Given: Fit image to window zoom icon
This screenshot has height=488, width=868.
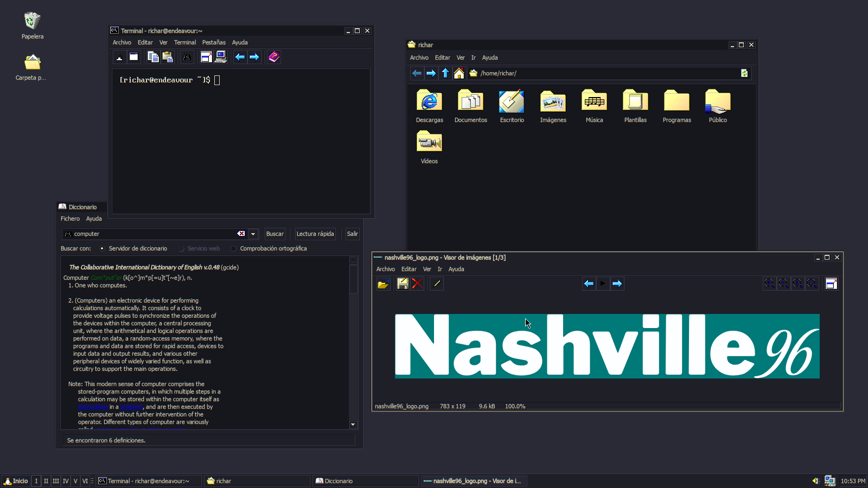Looking at the screenshot, I should click(x=812, y=284).
